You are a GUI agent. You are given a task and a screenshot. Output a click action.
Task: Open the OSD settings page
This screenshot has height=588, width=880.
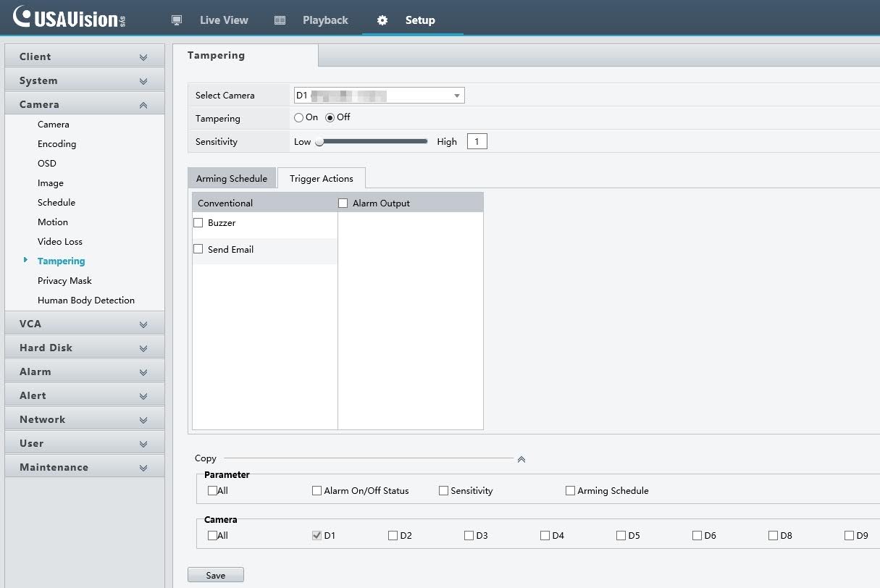coord(47,164)
